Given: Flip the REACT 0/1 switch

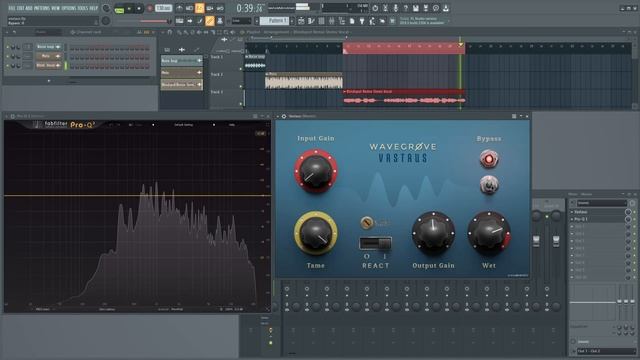Looking at the screenshot, I should pos(376,243).
